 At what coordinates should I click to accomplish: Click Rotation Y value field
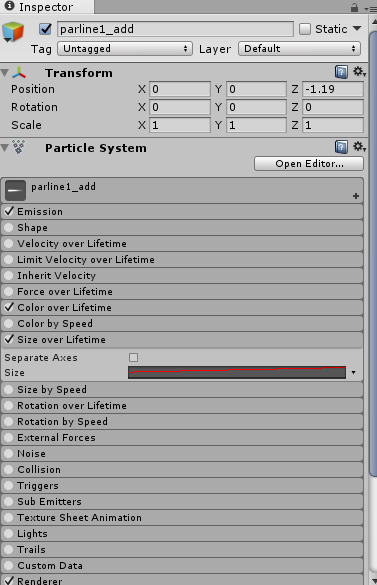coord(256,107)
